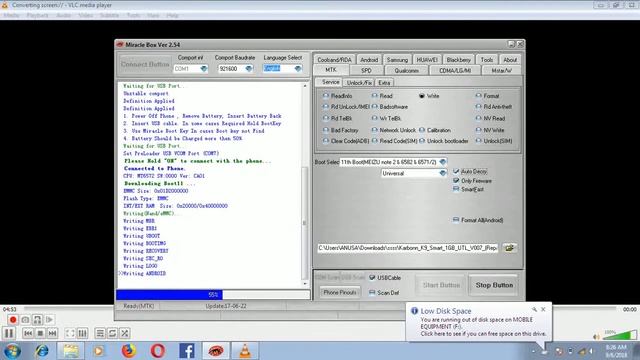The height and width of the screenshot is (360, 640).
Task: Open VLC extended settings
Action: pos(82,333)
